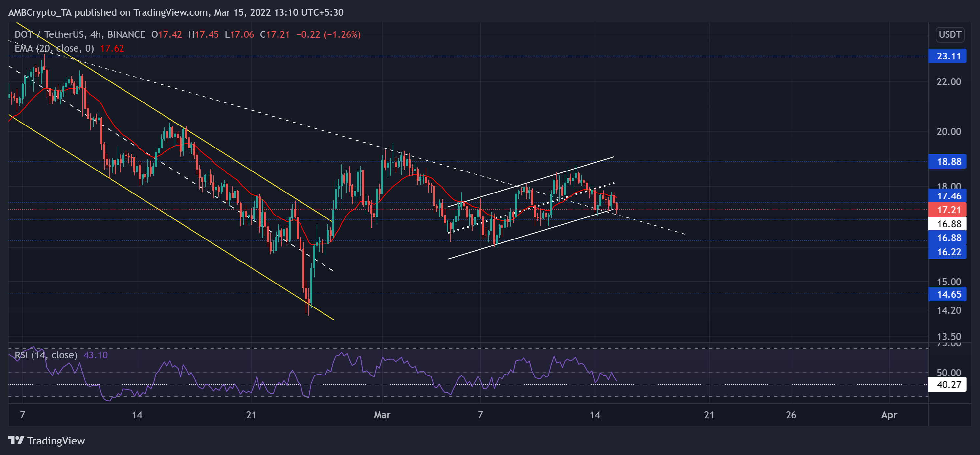
Task: Click the TradingView logo icon
Action: pyautogui.click(x=16, y=441)
